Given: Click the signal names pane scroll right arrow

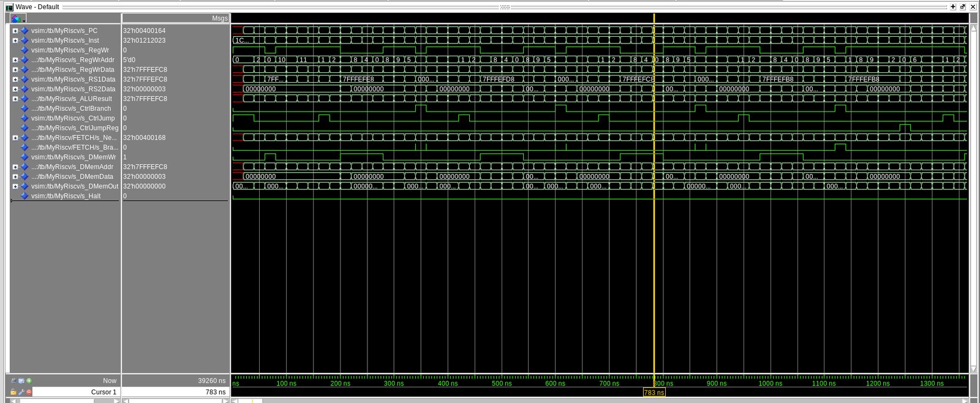Looking at the screenshot, I should [116, 401].
